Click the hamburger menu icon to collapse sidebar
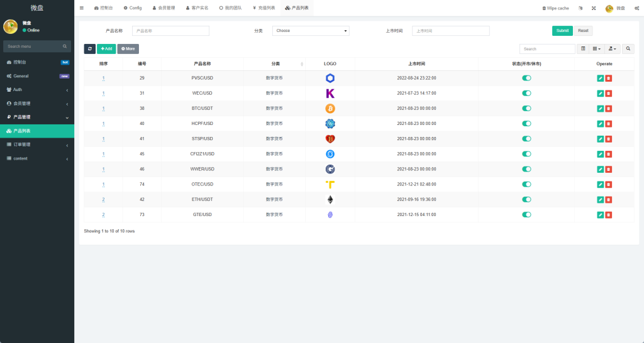Viewport: 644px width, 343px height. [x=82, y=8]
